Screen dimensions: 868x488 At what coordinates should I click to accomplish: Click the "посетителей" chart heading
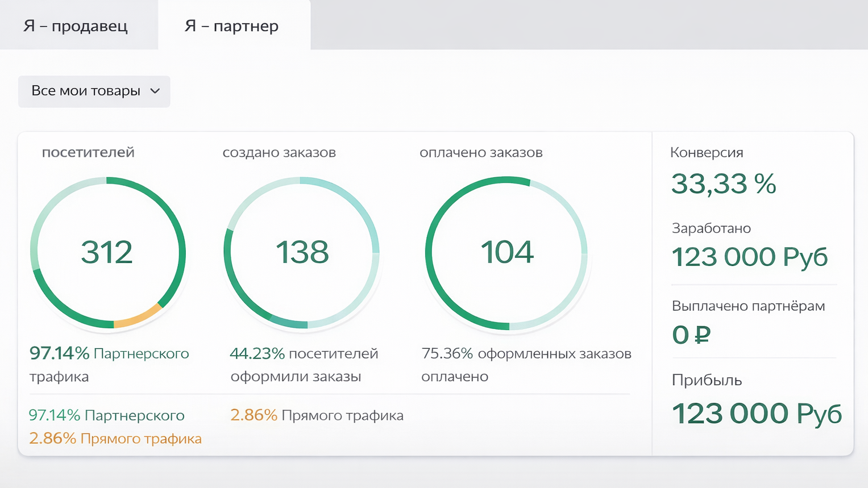pyautogui.click(x=88, y=152)
